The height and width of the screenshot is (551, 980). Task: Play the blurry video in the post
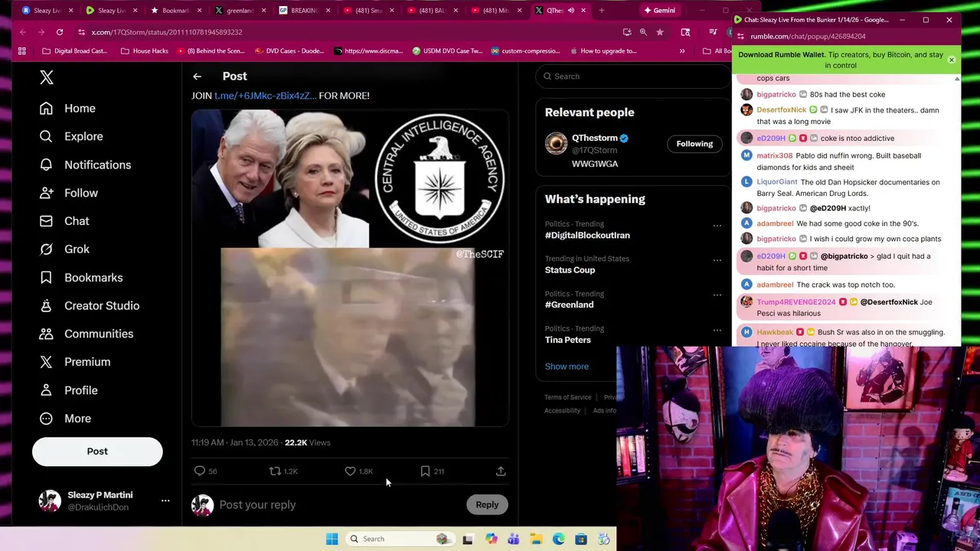(x=348, y=337)
